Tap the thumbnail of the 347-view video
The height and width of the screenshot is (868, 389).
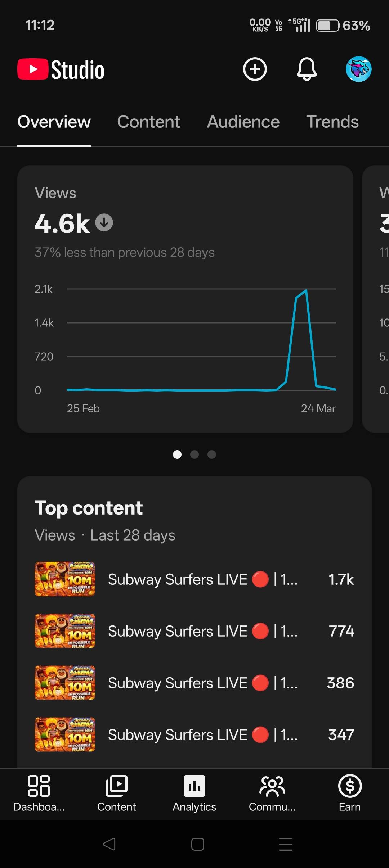[65, 734]
